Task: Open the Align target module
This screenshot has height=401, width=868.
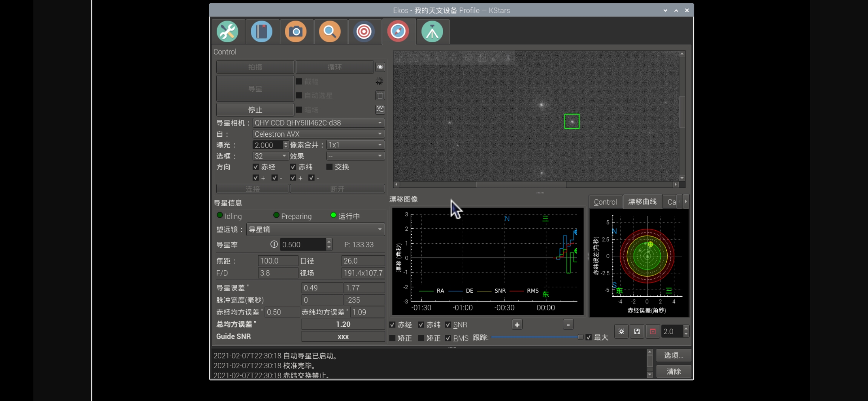Action: [364, 32]
